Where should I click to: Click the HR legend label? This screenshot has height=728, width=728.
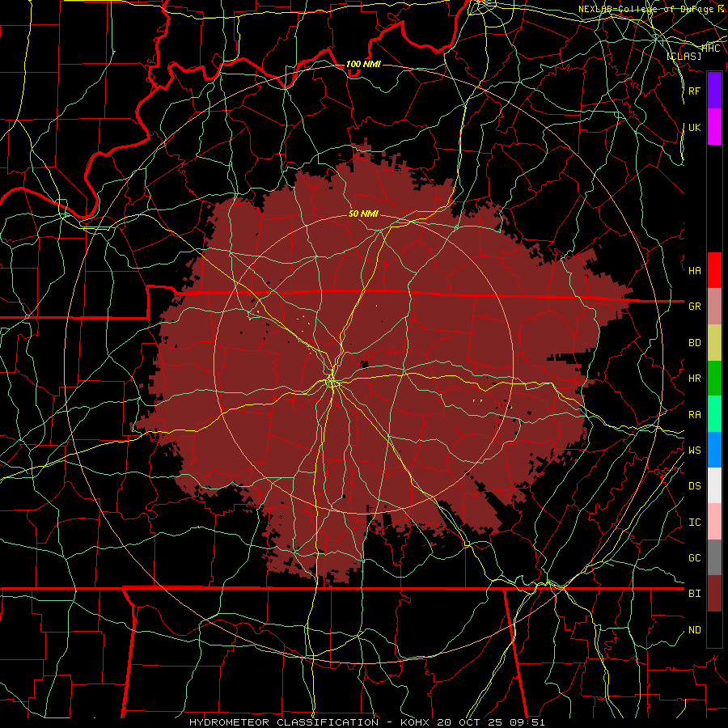click(x=694, y=379)
